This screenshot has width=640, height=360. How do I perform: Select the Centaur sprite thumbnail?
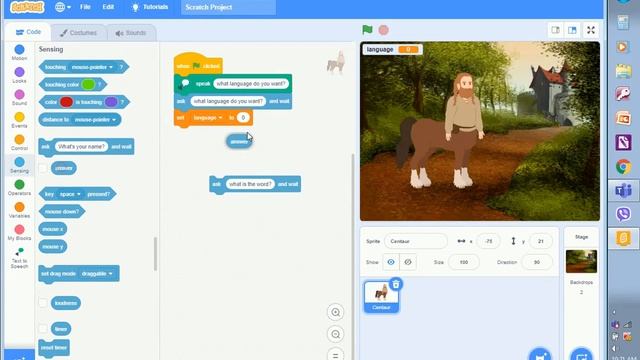(x=381, y=297)
